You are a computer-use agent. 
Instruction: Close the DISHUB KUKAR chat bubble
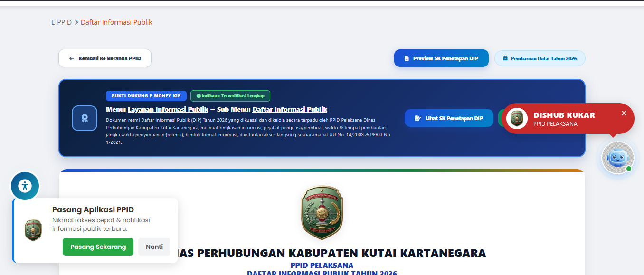coord(624,113)
